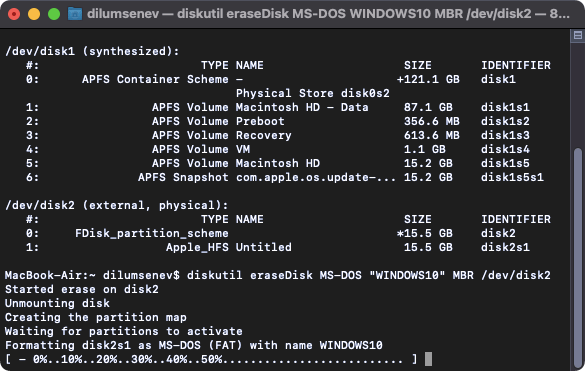585x371 pixels.
Task: Click the disk2s1 identifier in the table
Action: click(505, 247)
